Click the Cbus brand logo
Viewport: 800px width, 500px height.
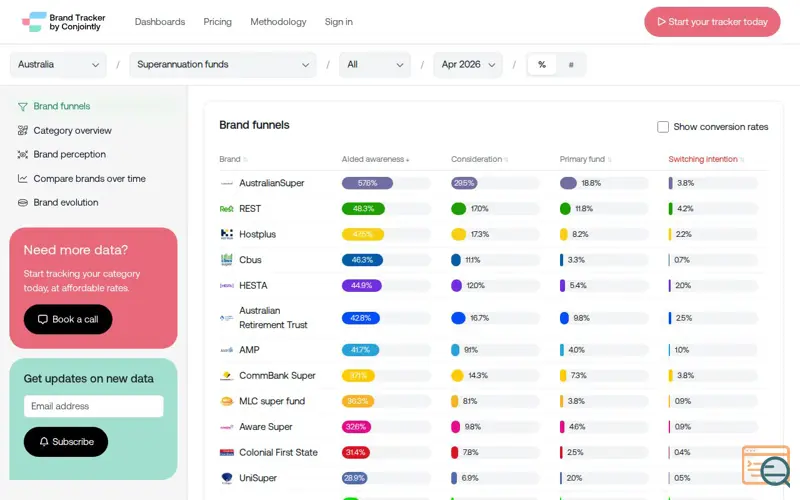coord(227,260)
